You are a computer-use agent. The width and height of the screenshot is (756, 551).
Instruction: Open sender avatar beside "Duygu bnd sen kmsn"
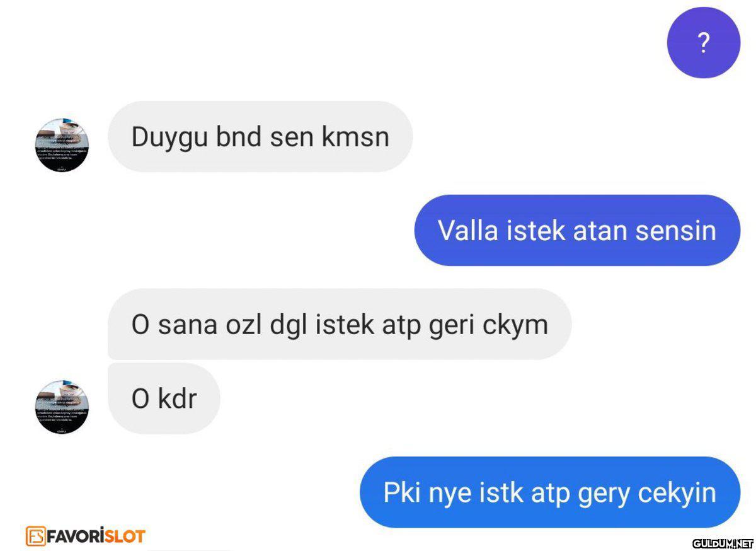tap(62, 144)
